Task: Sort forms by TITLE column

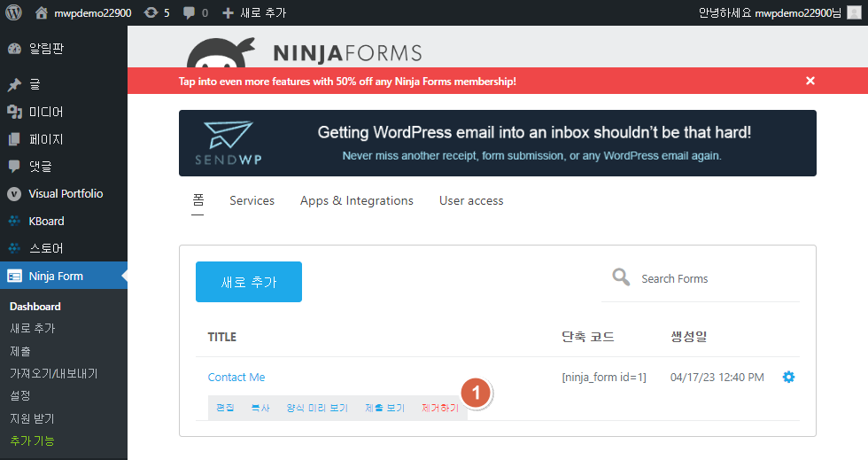Action: click(222, 337)
